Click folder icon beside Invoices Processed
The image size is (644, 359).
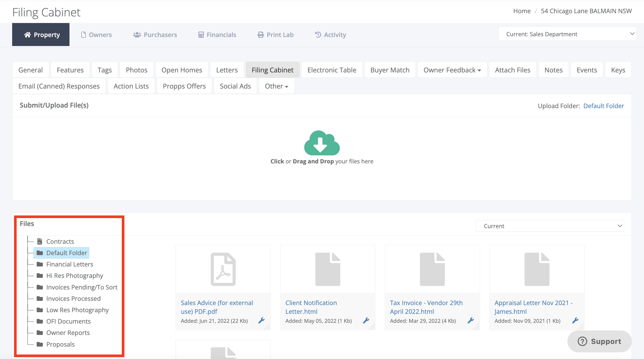(x=40, y=298)
